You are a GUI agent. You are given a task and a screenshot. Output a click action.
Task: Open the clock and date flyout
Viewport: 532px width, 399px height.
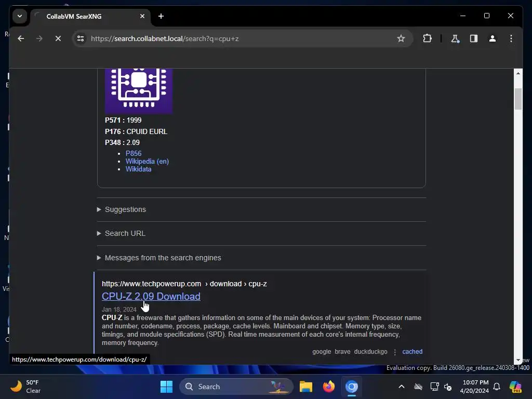[474, 387]
